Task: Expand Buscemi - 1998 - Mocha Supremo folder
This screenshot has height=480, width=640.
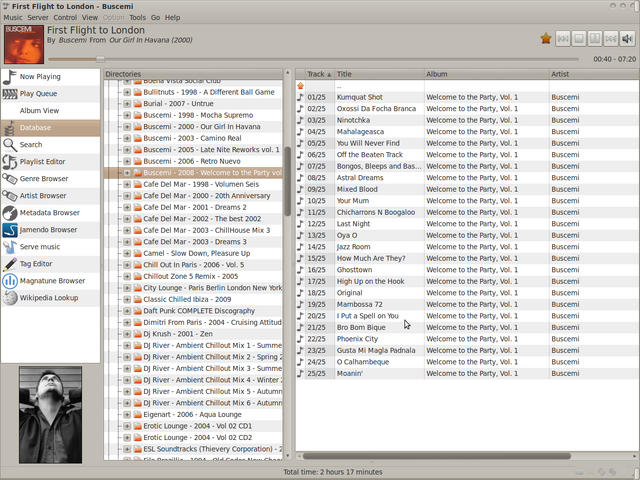Action: click(x=127, y=116)
